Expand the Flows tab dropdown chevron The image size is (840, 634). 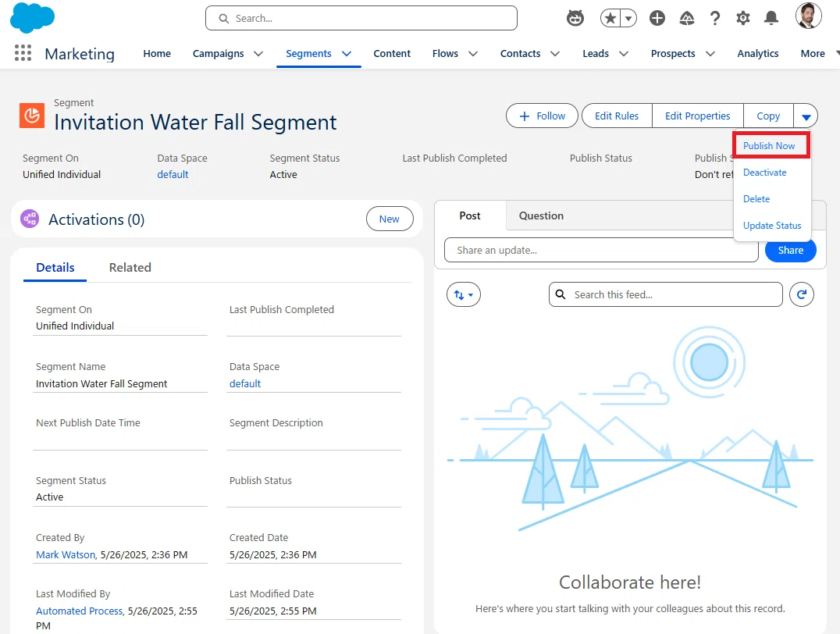(x=473, y=54)
